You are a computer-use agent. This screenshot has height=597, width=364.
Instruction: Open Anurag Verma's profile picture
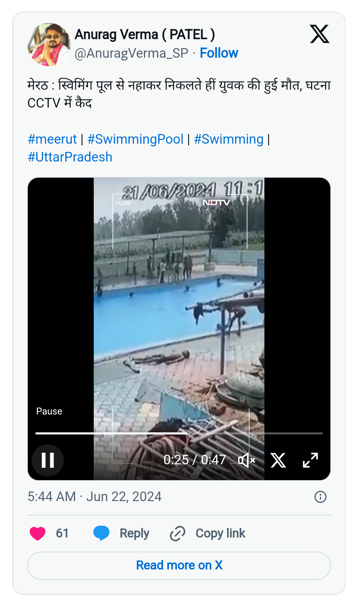(49, 44)
